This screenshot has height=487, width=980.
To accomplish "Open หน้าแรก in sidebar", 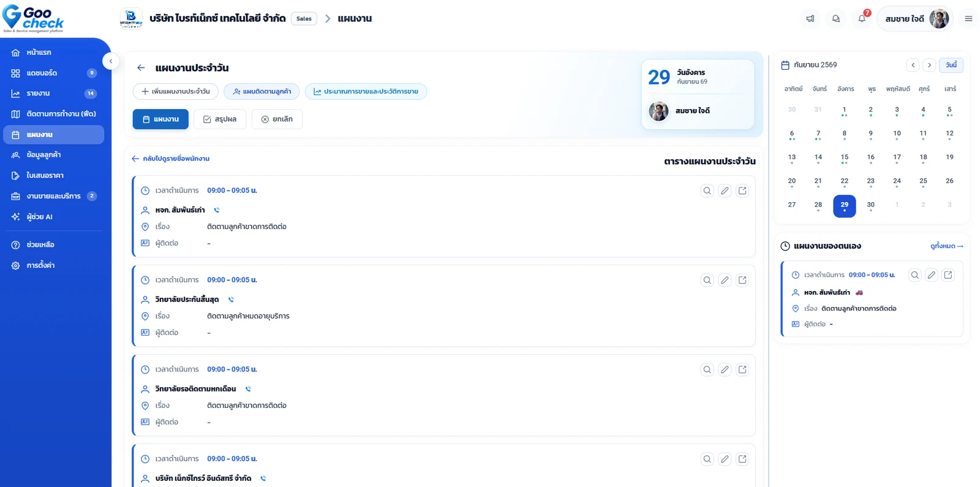I will coord(54,53).
